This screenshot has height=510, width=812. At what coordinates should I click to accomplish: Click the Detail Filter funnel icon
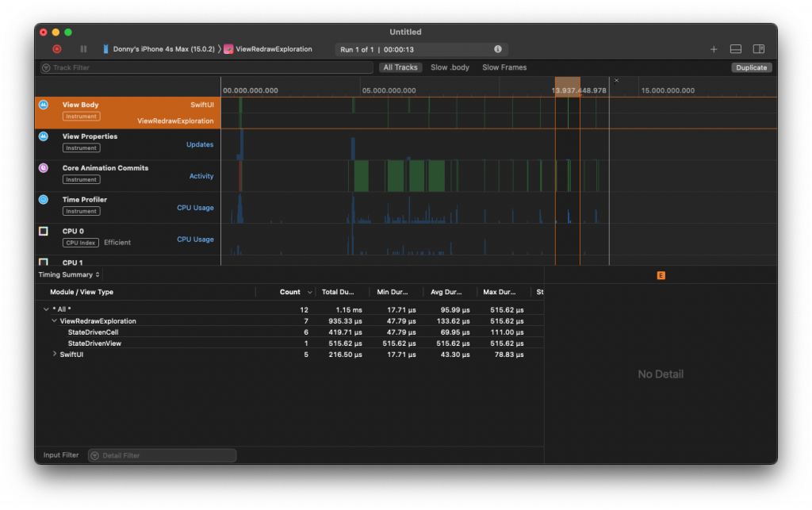(x=95, y=455)
